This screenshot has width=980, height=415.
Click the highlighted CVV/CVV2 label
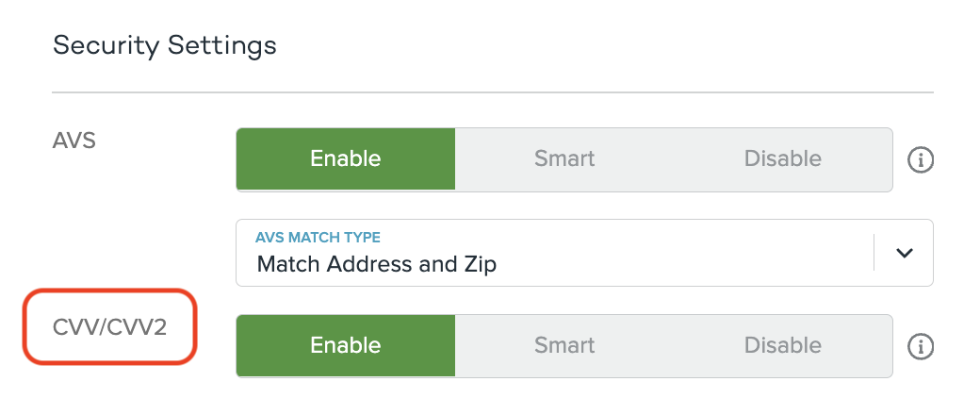(109, 327)
